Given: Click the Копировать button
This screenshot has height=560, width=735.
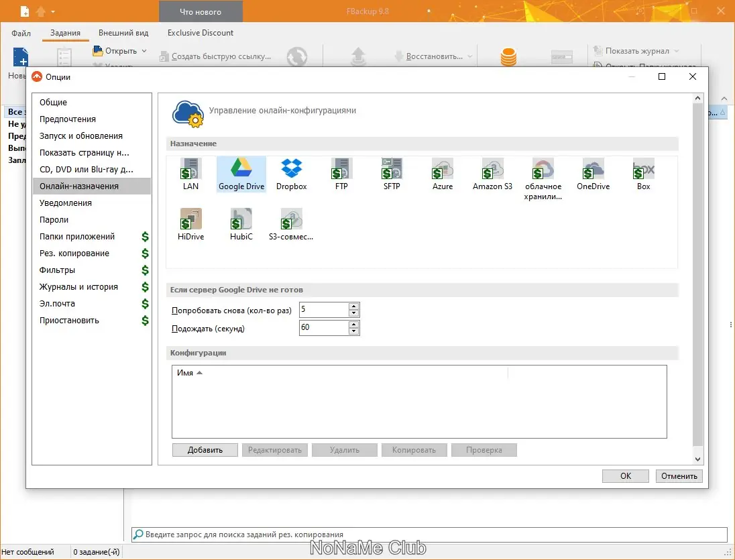Looking at the screenshot, I should coord(414,450).
